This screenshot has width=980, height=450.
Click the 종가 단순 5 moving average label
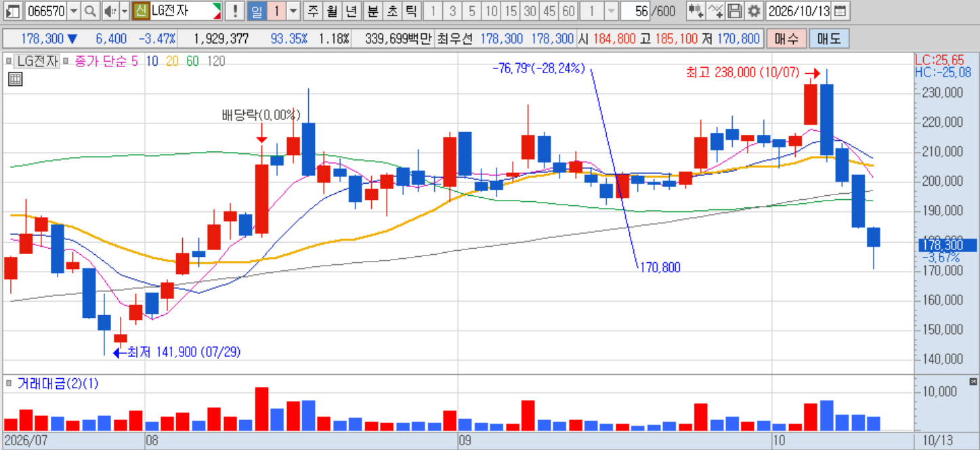(106, 62)
